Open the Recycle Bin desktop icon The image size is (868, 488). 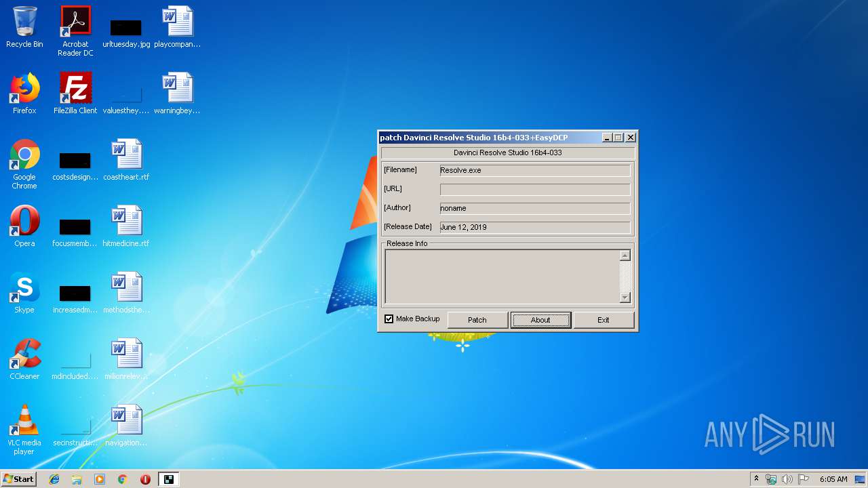(x=24, y=27)
